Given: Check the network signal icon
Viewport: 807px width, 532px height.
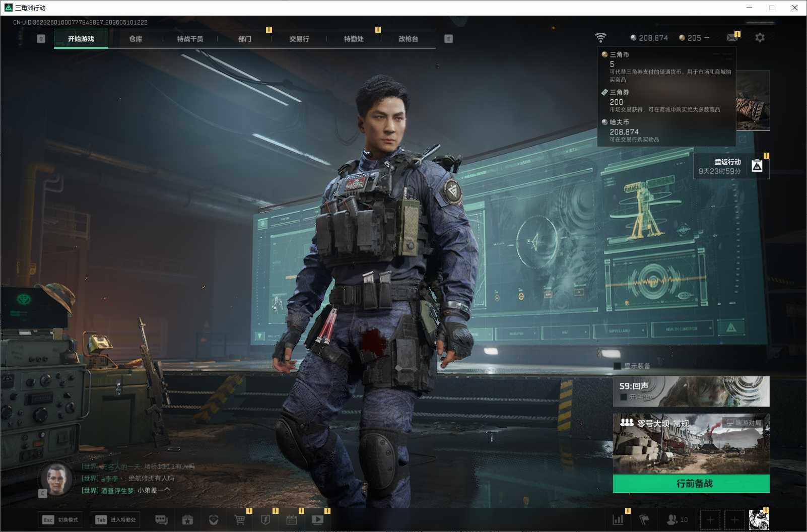Looking at the screenshot, I should [x=600, y=38].
